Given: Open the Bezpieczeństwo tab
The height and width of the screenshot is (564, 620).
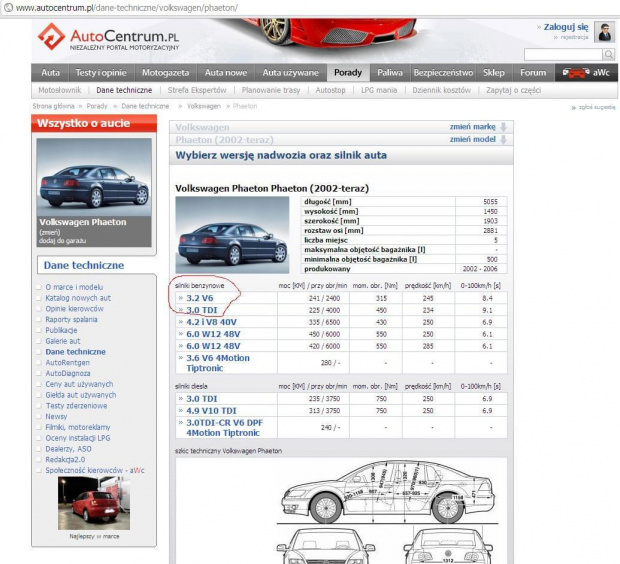Looking at the screenshot, I should coord(443,73).
